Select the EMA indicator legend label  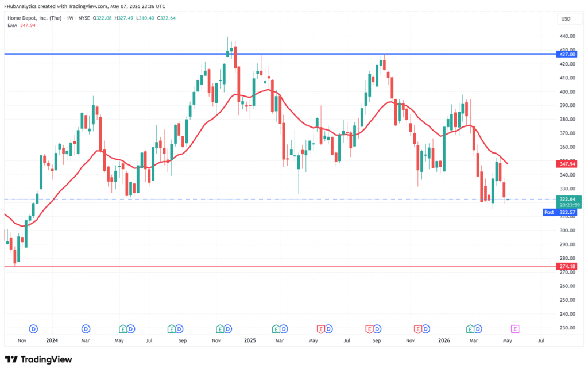[x=13, y=25]
